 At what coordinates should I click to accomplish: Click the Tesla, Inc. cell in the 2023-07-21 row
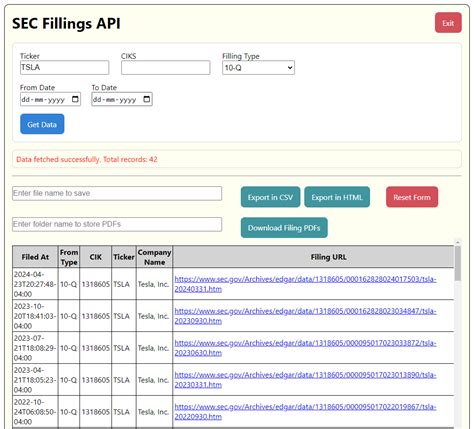tap(154, 348)
